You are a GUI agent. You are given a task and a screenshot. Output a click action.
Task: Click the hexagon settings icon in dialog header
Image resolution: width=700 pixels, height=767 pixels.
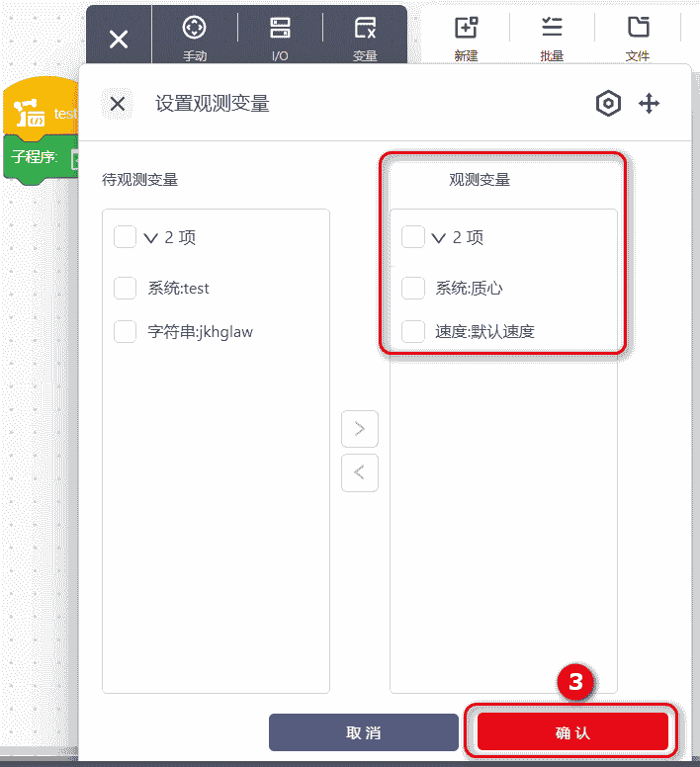(608, 104)
